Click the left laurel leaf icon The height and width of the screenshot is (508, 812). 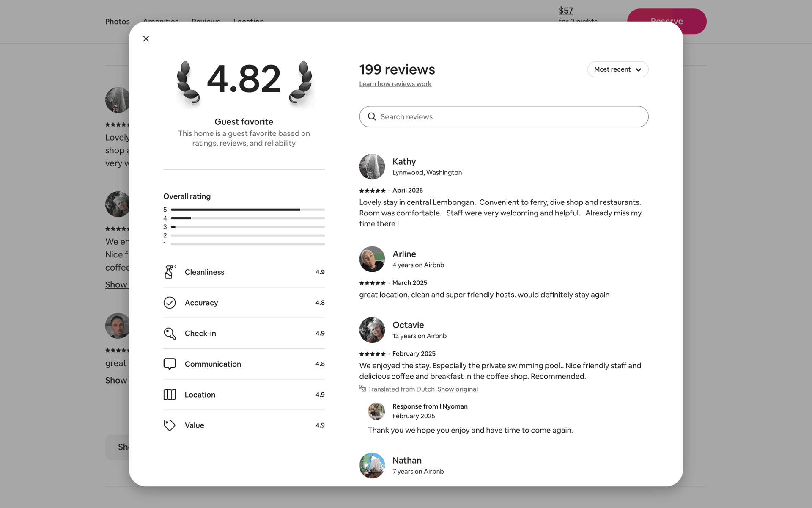click(188, 83)
